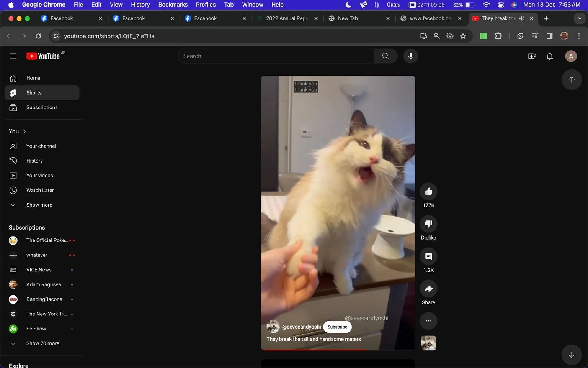
Task: Bookmark this page with the star
Action: [463, 36]
